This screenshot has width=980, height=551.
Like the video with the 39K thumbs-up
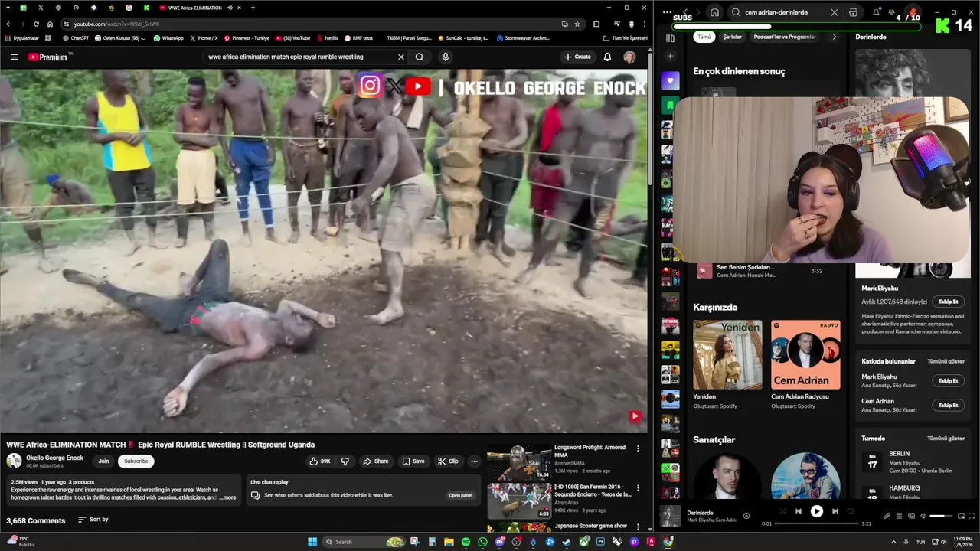[319, 461]
